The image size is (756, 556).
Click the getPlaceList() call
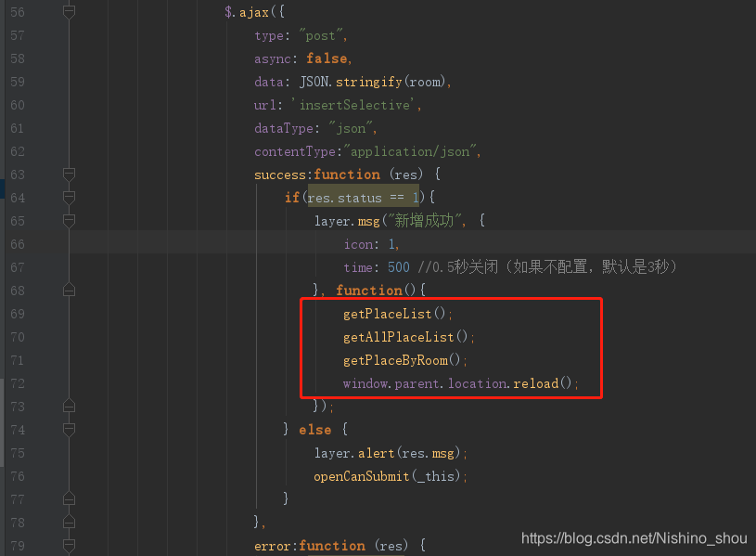pos(394,314)
